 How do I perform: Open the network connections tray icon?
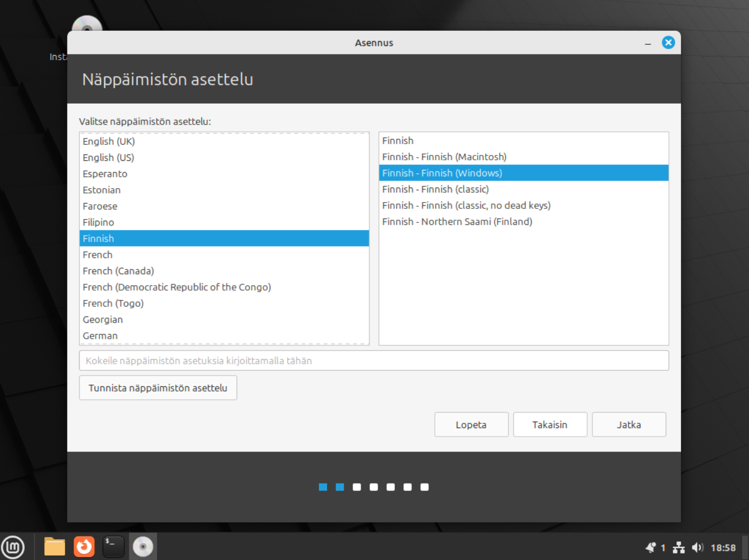[678, 547]
